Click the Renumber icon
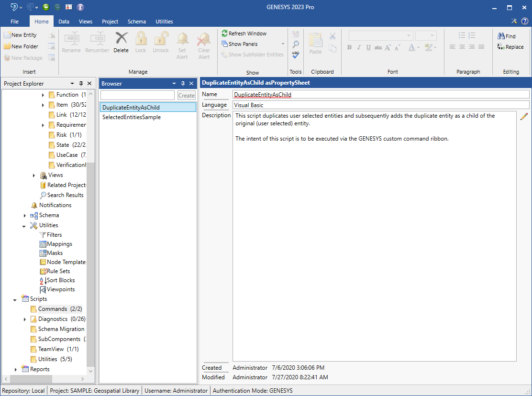The image size is (532, 396). [98, 38]
